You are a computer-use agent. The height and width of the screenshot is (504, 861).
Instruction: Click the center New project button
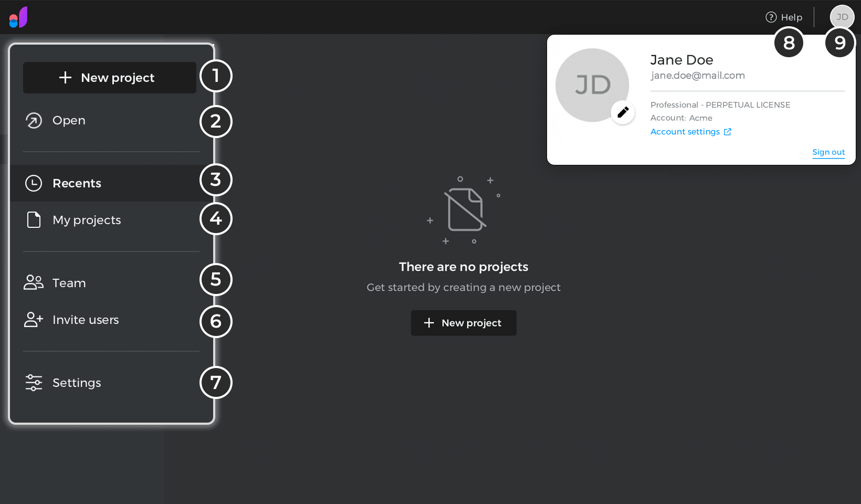point(464,323)
